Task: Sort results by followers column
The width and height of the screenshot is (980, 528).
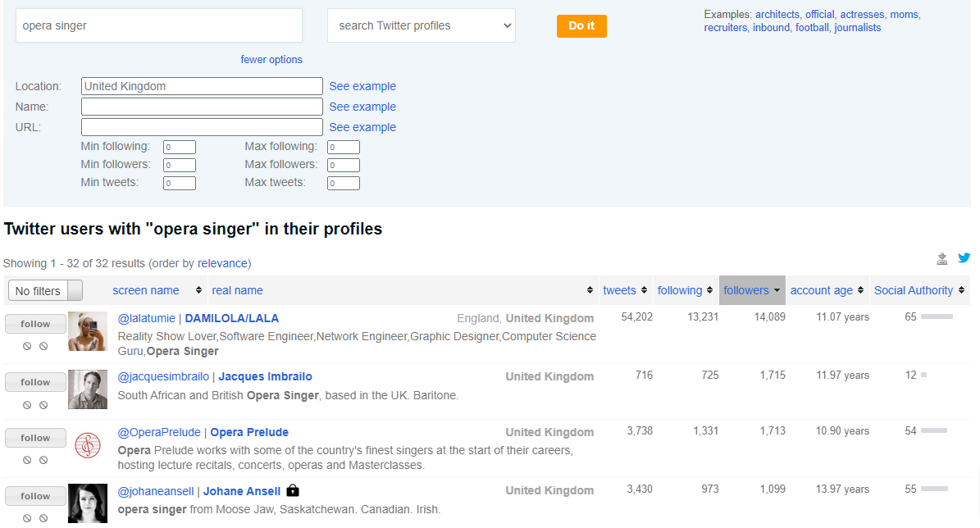Action: tap(751, 290)
